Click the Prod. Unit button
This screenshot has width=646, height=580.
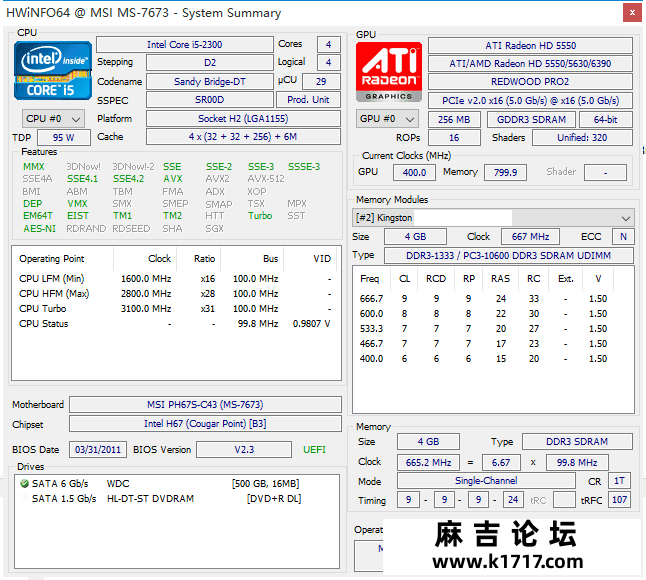coord(308,100)
